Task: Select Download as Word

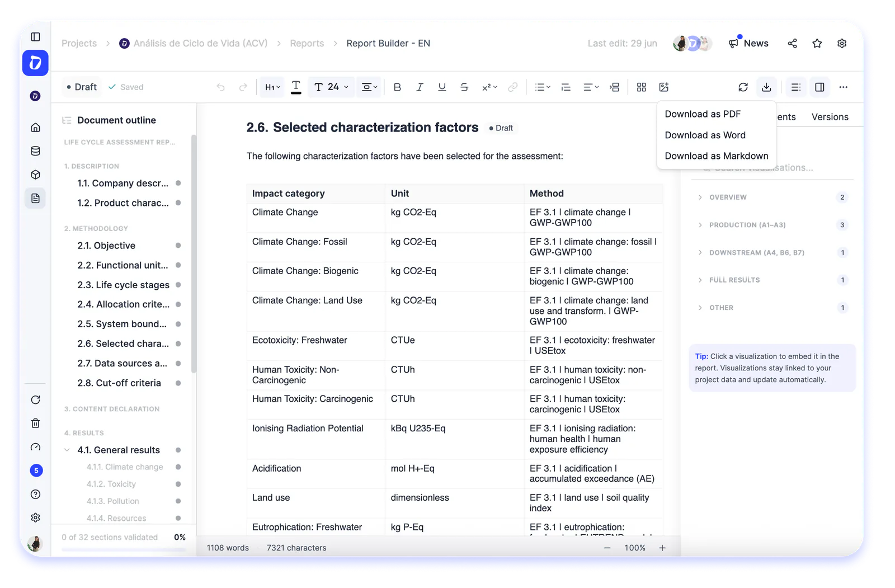Action: tap(705, 135)
